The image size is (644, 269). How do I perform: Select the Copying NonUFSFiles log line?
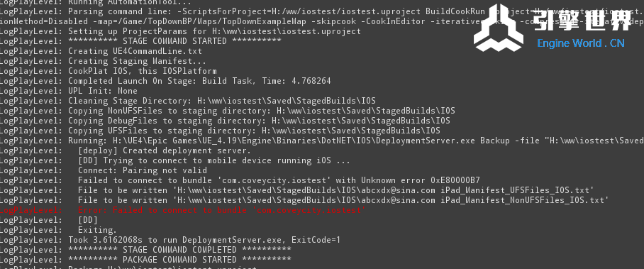pos(228,111)
